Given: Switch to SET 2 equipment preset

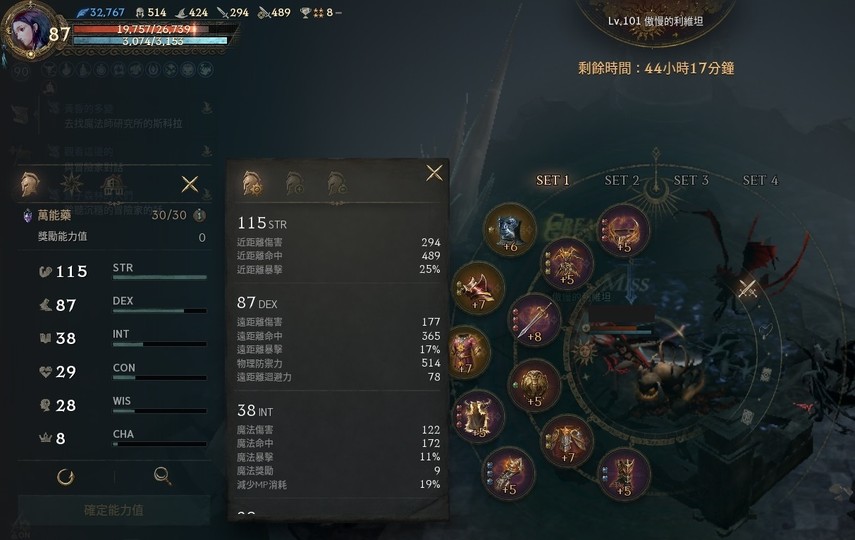Looking at the screenshot, I should [x=622, y=180].
